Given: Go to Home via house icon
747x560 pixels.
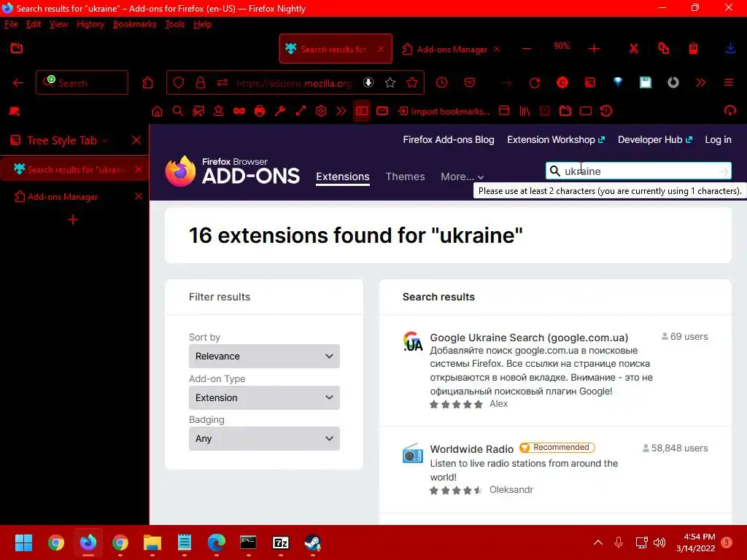Looking at the screenshot, I should [158, 111].
